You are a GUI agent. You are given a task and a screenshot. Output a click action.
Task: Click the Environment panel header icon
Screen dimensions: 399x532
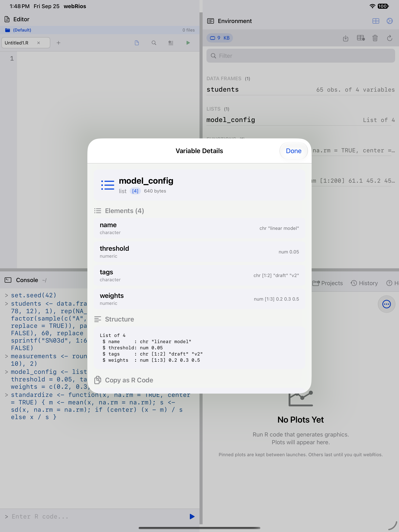coord(211,21)
